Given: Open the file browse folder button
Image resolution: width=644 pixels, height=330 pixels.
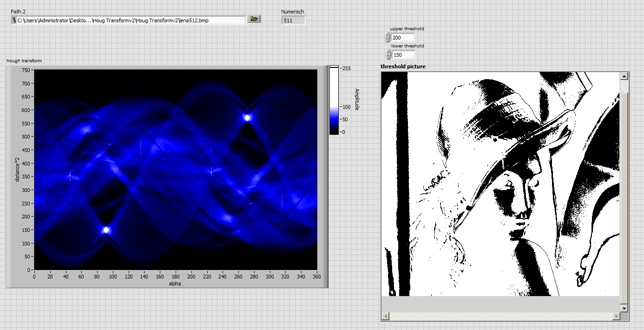Looking at the screenshot, I should (x=254, y=19).
